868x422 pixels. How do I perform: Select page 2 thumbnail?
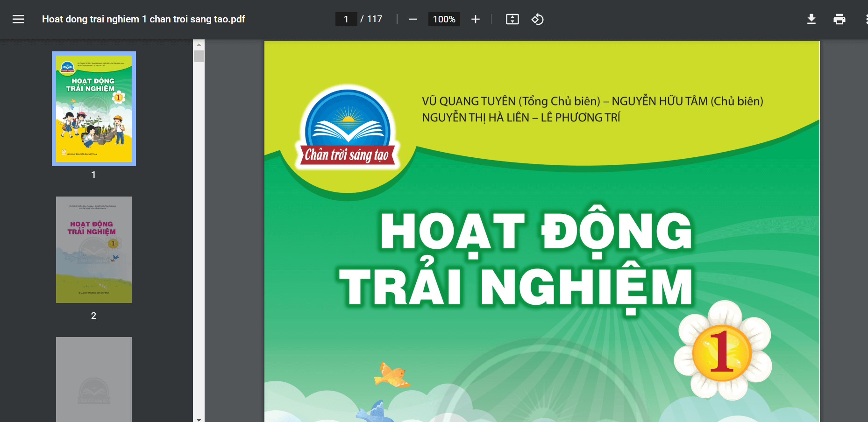(x=94, y=250)
